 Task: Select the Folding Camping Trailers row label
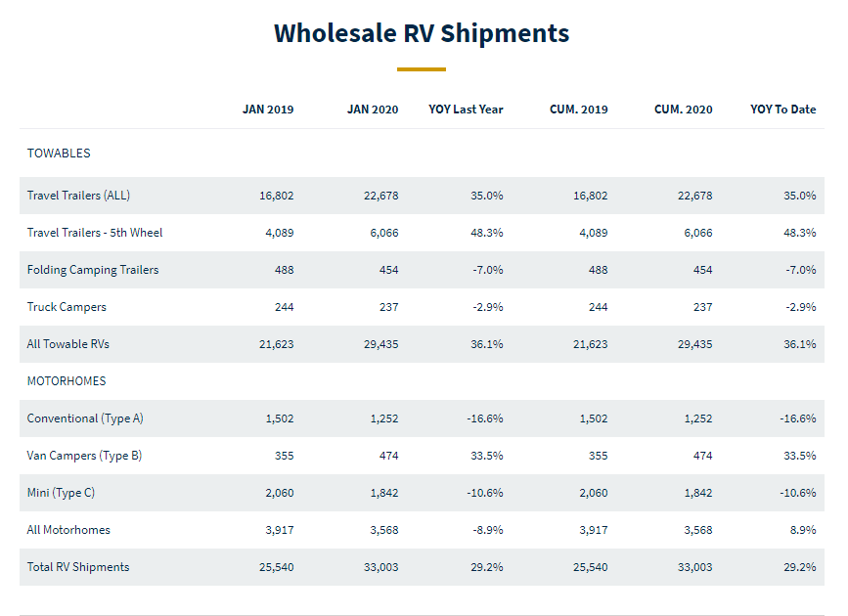[x=93, y=270]
